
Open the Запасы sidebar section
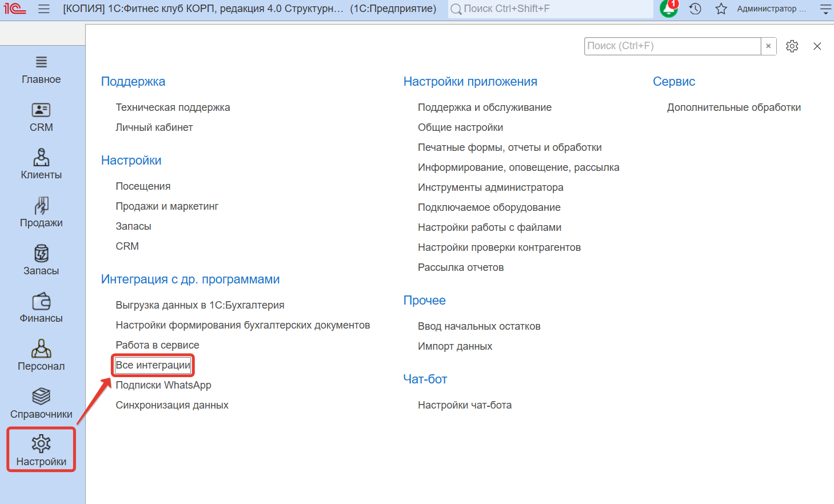point(41,261)
